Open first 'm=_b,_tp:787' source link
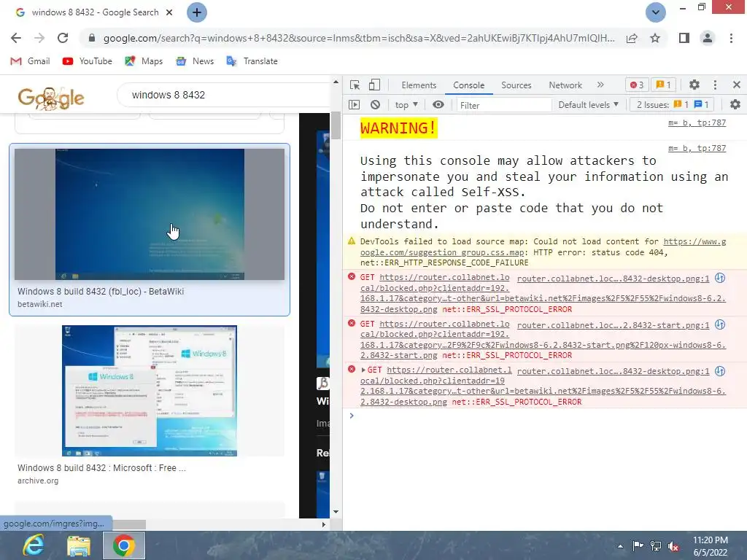Image resolution: width=747 pixels, height=560 pixels. pos(697,122)
